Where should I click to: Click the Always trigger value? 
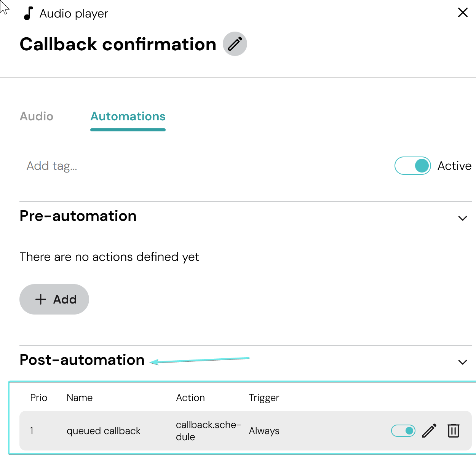264,431
